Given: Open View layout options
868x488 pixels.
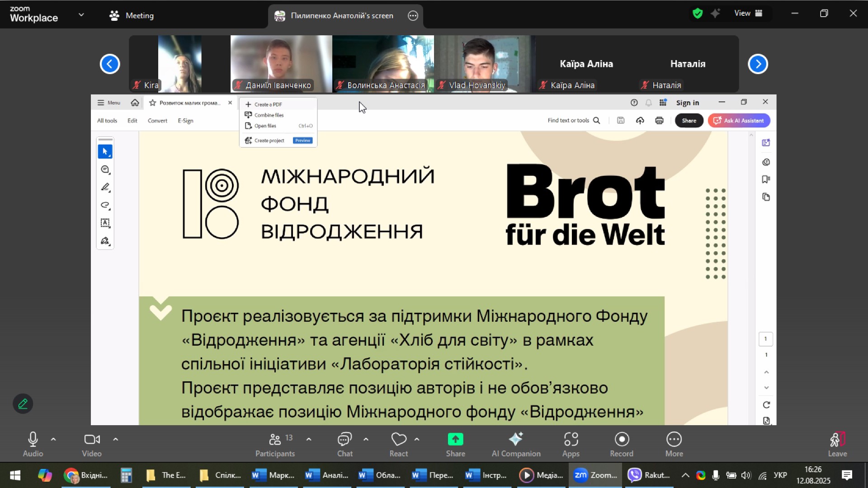Looking at the screenshot, I should click(748, 13).
